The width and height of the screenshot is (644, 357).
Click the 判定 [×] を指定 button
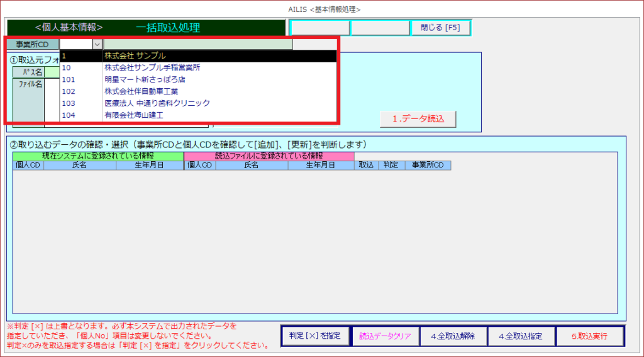(314, 336)
